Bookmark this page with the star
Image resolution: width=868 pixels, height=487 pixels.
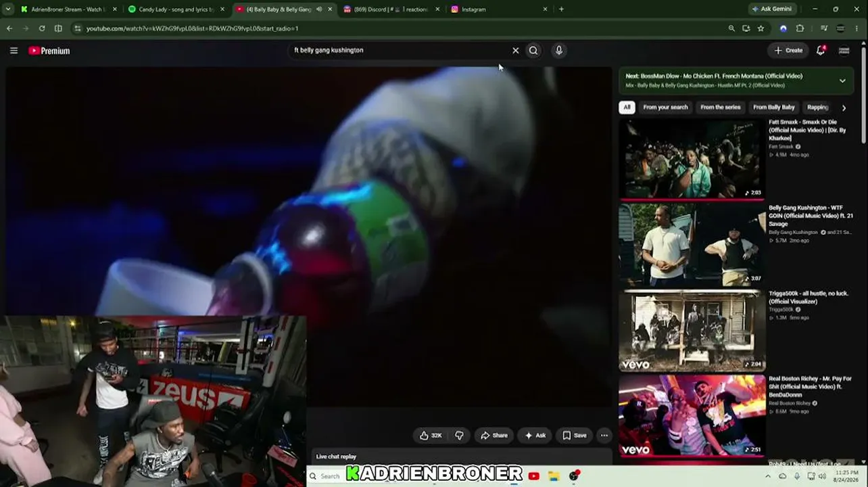[761, 28]
